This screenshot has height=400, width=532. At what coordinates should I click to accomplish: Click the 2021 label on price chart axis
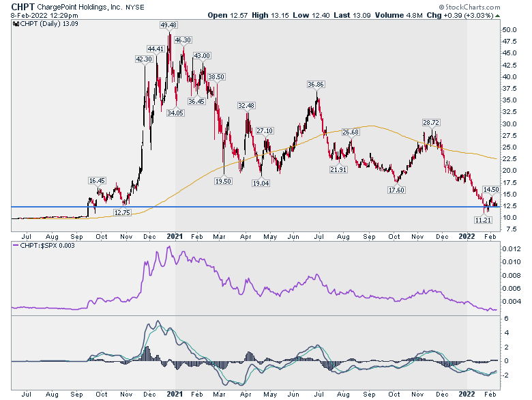click(175, 236)
